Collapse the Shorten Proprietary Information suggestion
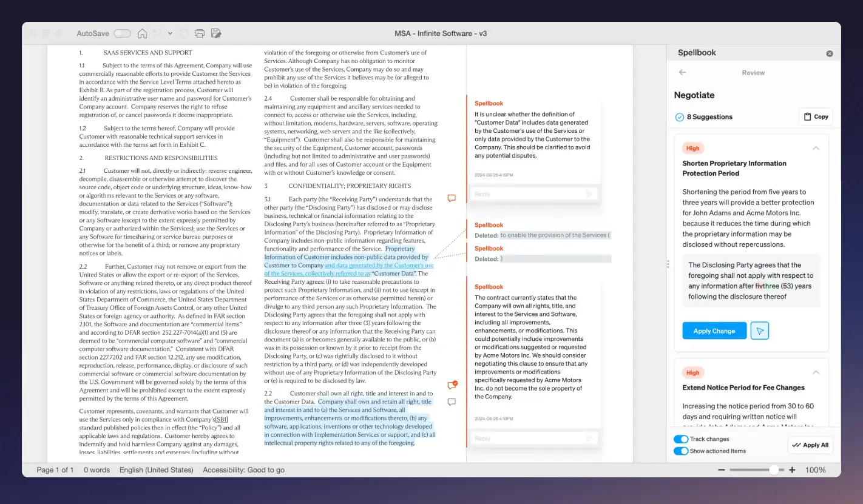863x504 pixels. (816, 147)
